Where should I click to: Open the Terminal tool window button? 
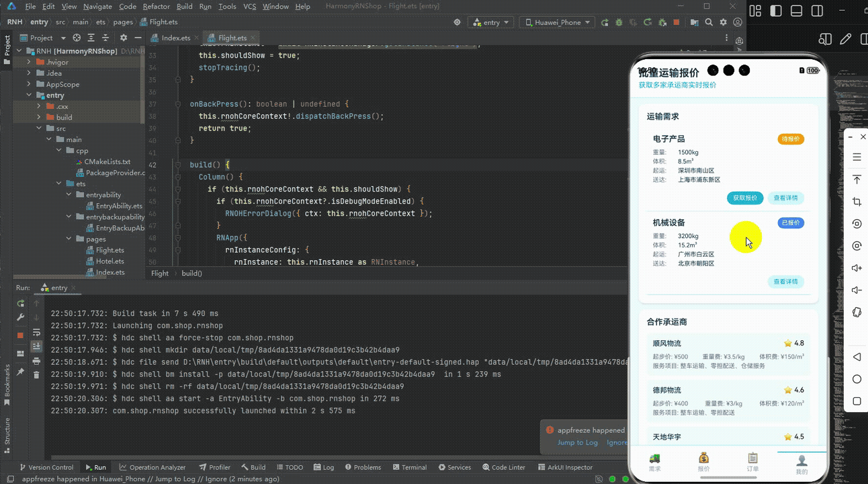(409, 467)
